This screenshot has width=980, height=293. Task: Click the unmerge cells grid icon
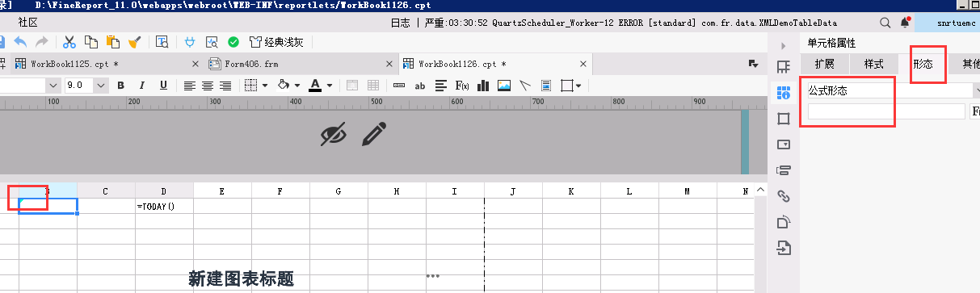point(373,85)
